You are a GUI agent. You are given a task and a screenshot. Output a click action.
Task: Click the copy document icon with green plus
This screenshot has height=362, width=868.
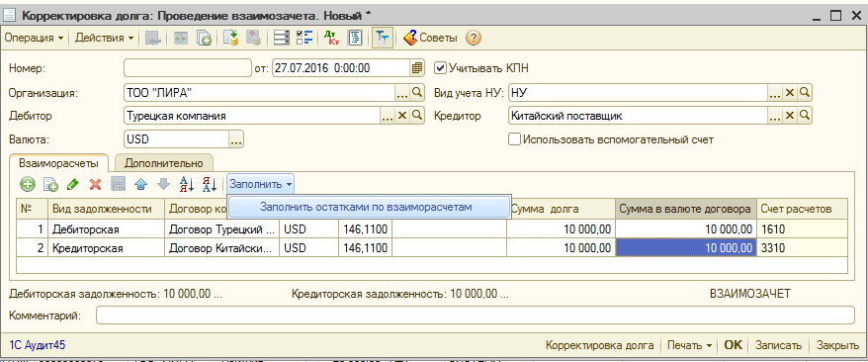(205, 38)
